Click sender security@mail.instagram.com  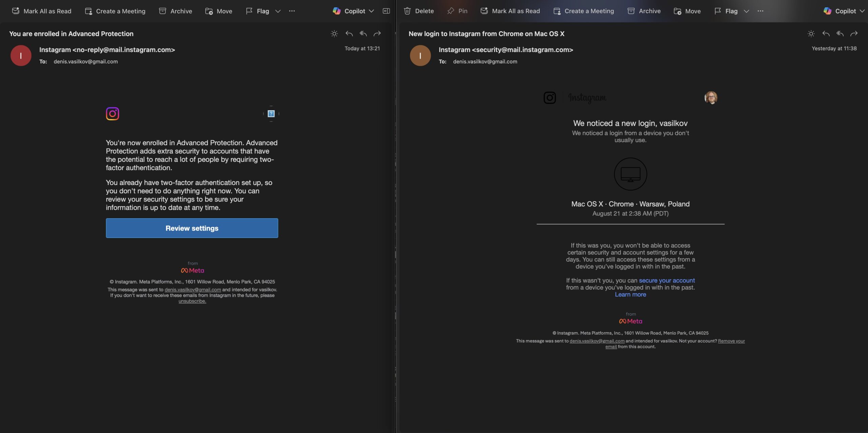click(x=506, y=50)
